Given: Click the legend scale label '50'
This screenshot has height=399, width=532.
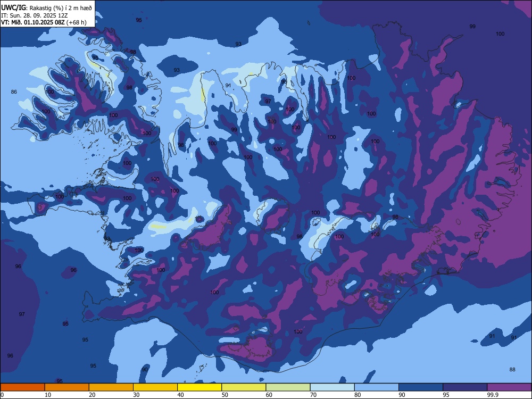Looking at the screenshot, I should tap(225, 395).
